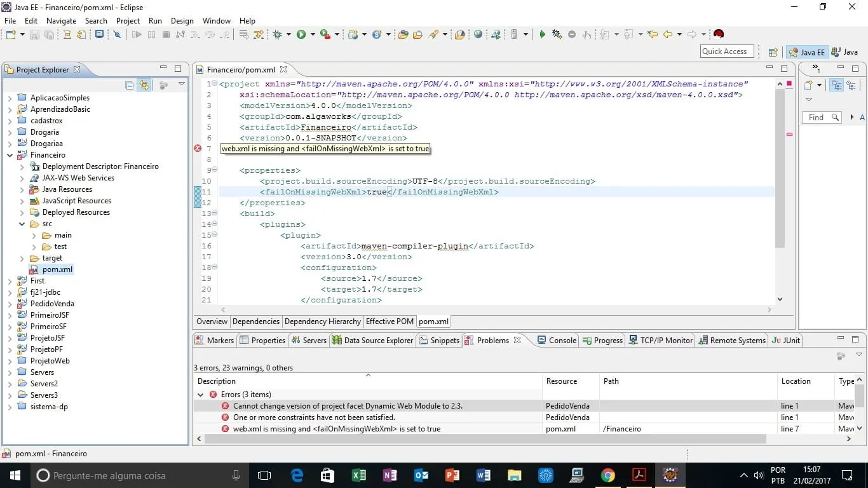Click Back navigation arrow in toolbar
Viewport: 868px width, 488px height.
pos(668,34)
